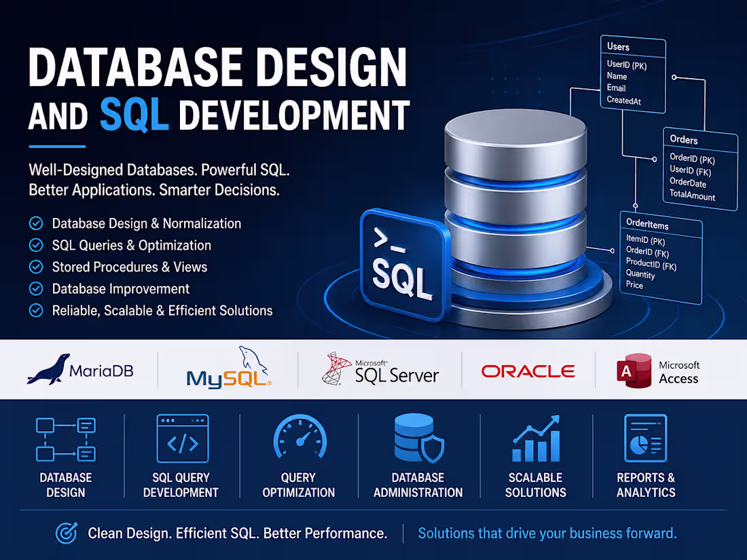Select CreatedAt field in Users table
747x560 pixels.
pos(623,100)
